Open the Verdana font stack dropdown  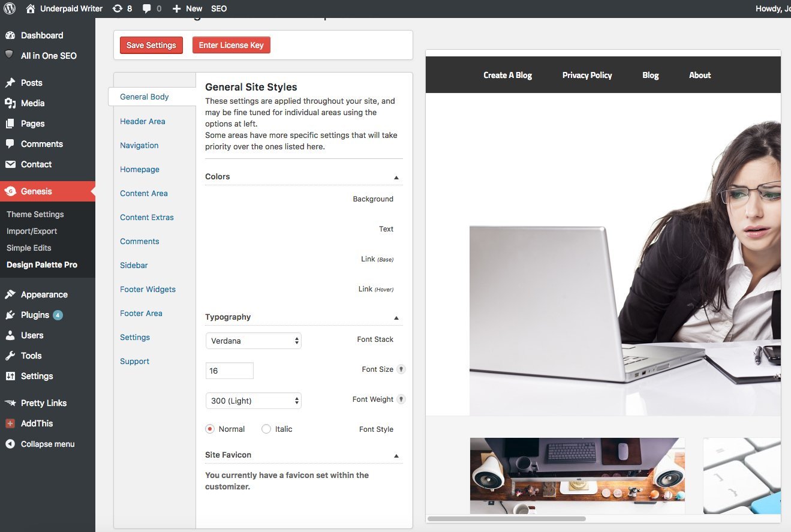point(253,341)
